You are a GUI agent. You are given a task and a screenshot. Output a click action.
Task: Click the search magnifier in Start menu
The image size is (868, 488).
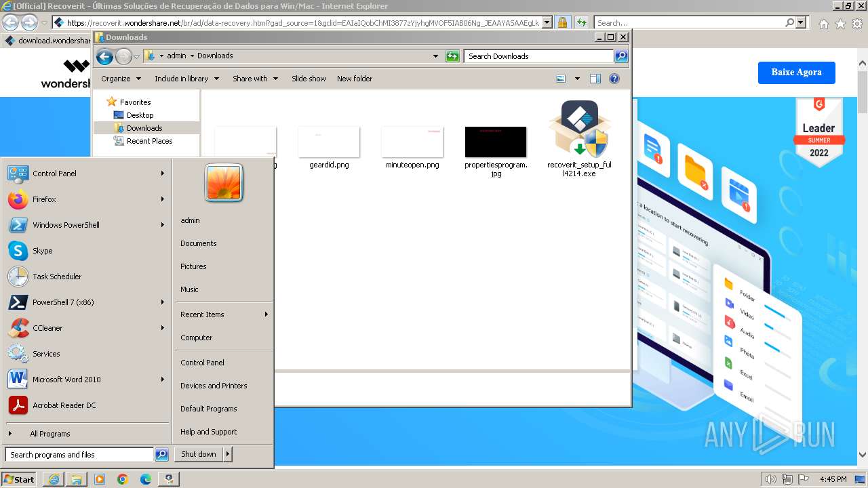161,455
